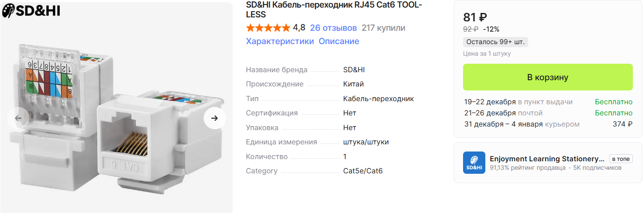This screenshot has width=644, height=213.
Task: Click the "Осталось 99+ шт." stock badge
Action: [495, 42]
